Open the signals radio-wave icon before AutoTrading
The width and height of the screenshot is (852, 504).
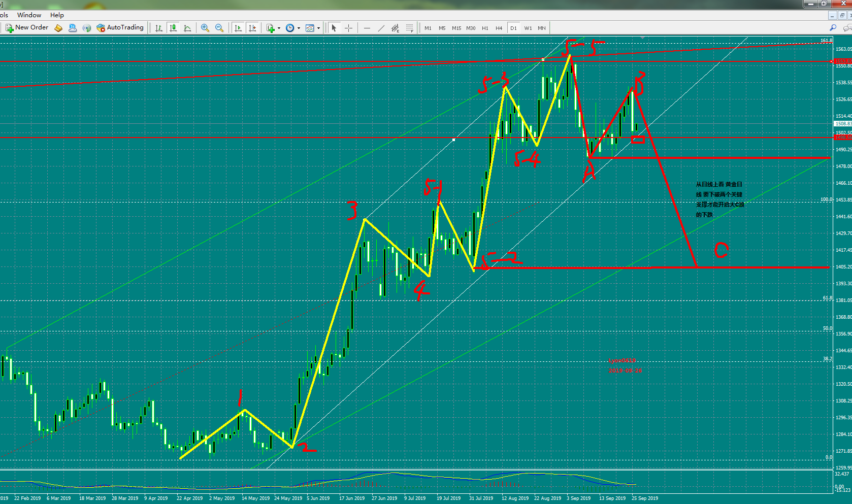[x=87, y=28]
